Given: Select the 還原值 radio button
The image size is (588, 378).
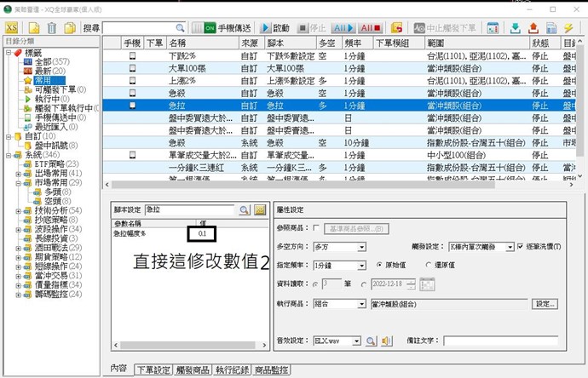Looking at the screenshot, I should (x=429, y=265).
